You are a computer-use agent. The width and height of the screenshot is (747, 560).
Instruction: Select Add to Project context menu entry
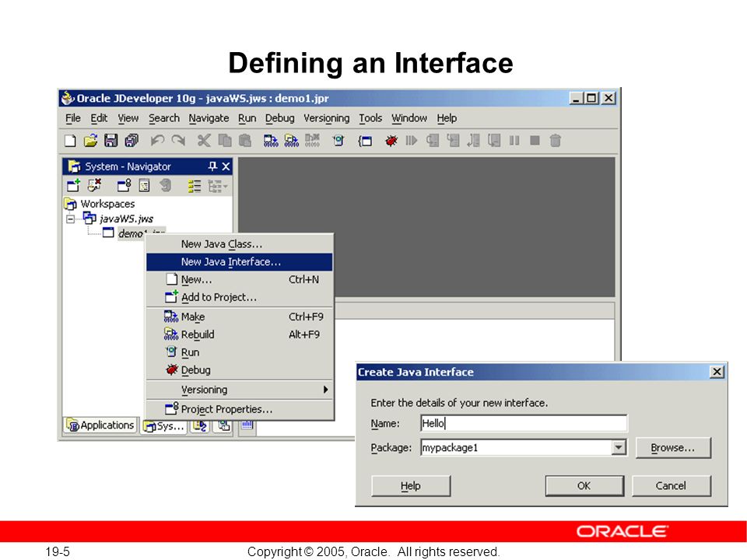[x=240, y=297]
